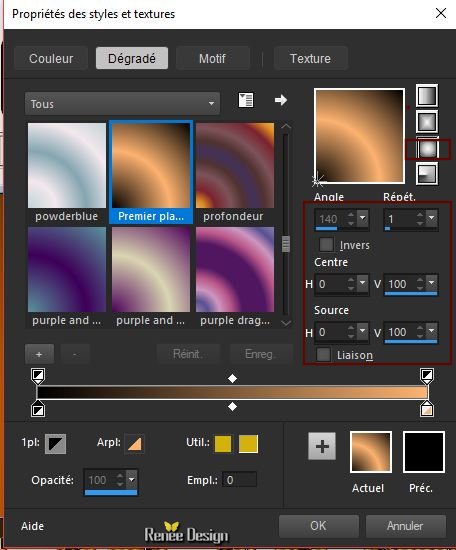The width and height of the screenshot is (456, 550).
Task: Click the Annuler button
Action: [405, 526]
